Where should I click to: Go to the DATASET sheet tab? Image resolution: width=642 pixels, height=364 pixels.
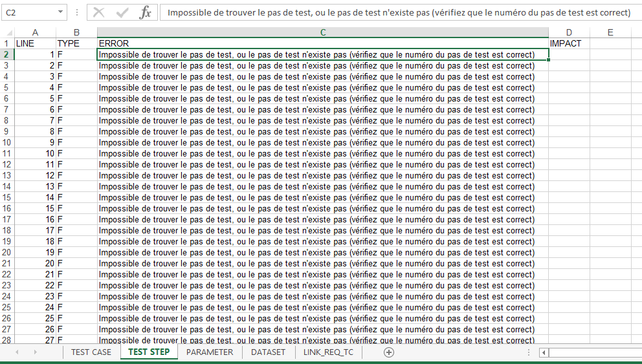pos(268,352)
